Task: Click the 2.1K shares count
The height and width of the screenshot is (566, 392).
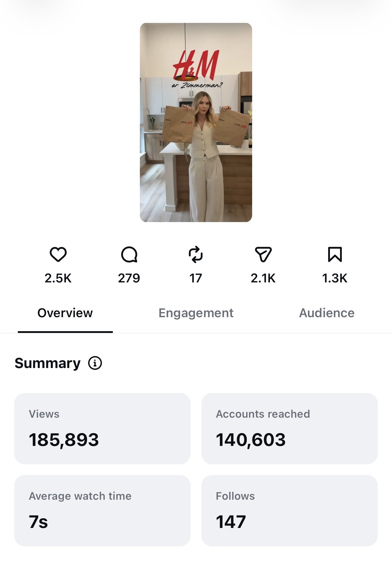Action: tap(263, 278)
